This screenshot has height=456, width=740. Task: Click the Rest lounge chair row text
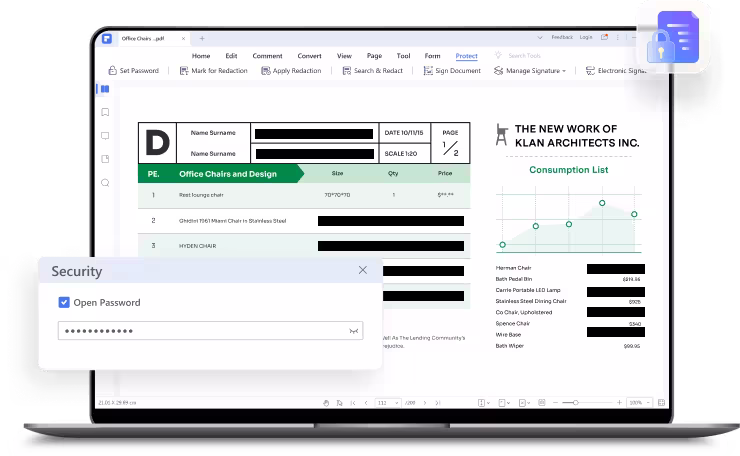pos(201,195)
